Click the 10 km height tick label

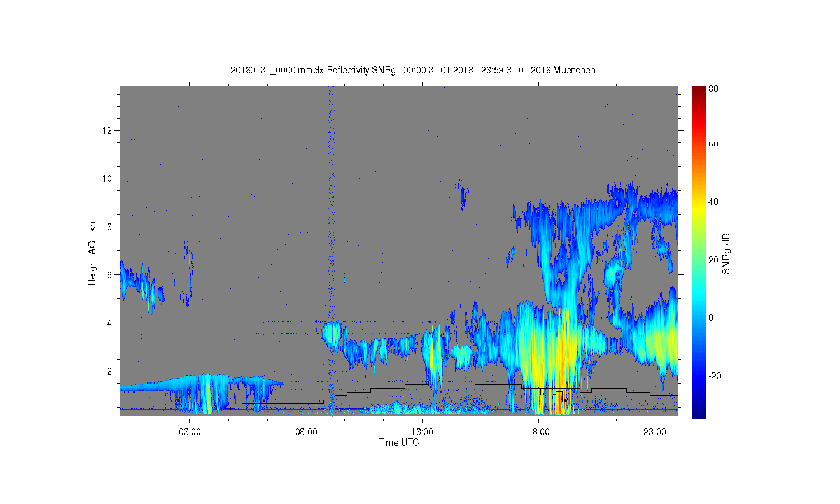(x=108, y=179)
